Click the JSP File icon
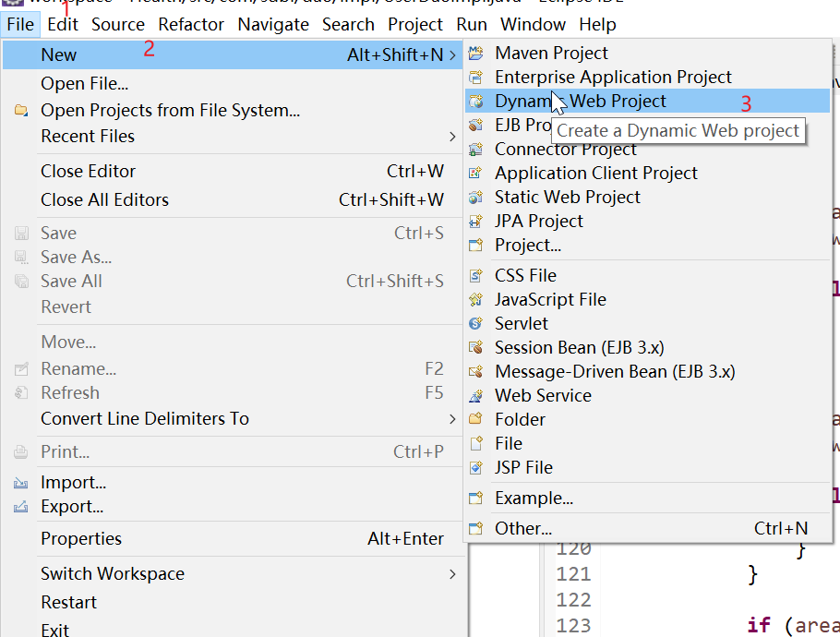This screenshot has width=840, height=637. click(476, 468)
